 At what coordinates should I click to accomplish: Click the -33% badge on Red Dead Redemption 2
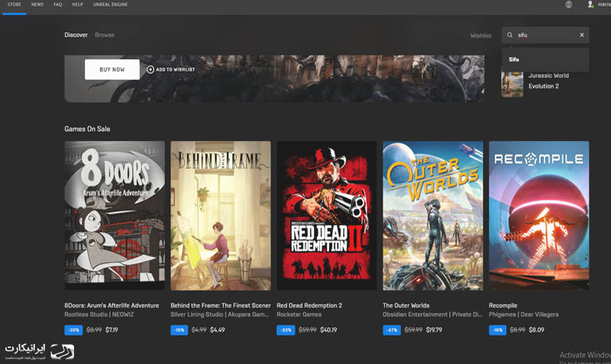tap(286, 330)
